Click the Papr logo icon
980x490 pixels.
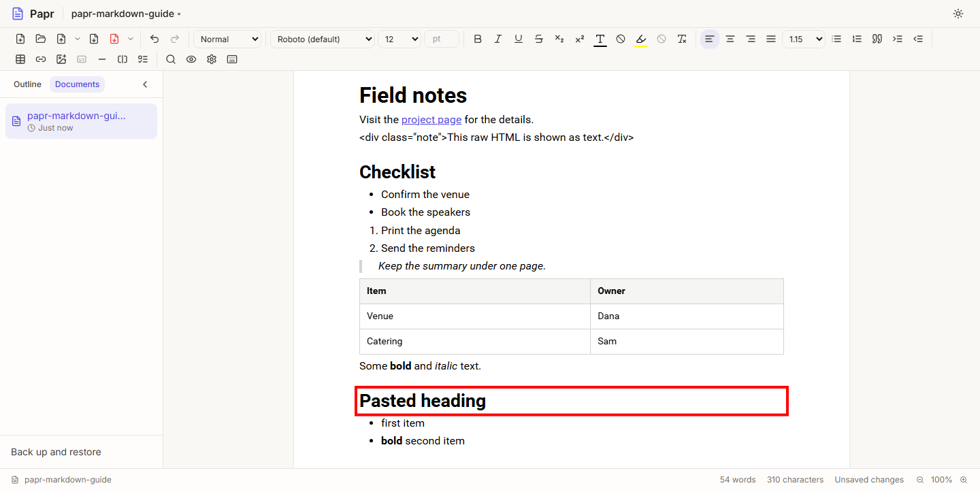18,14
